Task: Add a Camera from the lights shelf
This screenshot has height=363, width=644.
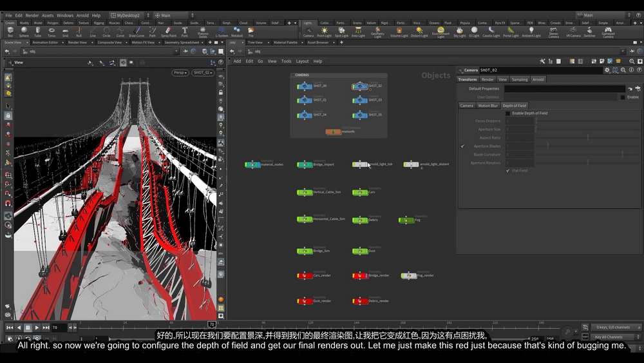Action: [308, 32]
